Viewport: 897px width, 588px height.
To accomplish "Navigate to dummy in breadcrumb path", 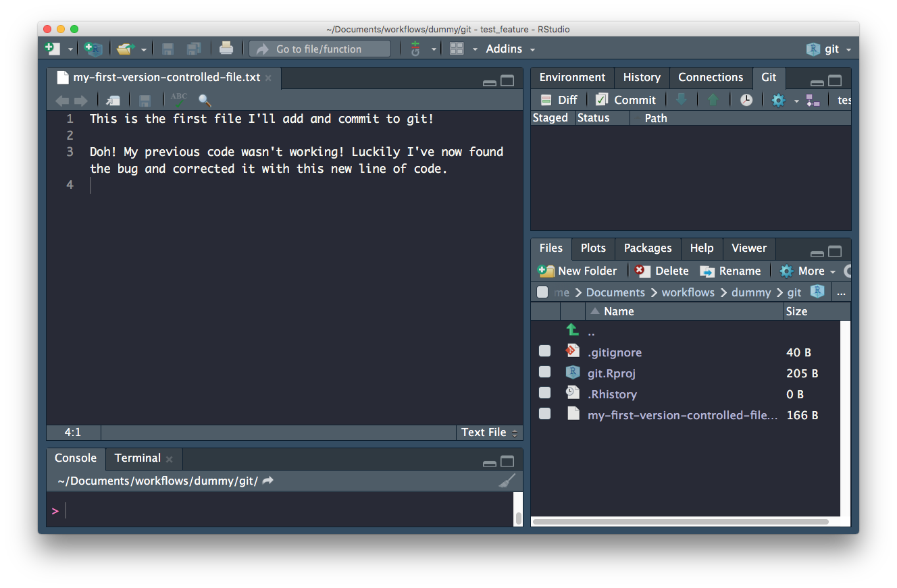I will click(x=750, y=292).
